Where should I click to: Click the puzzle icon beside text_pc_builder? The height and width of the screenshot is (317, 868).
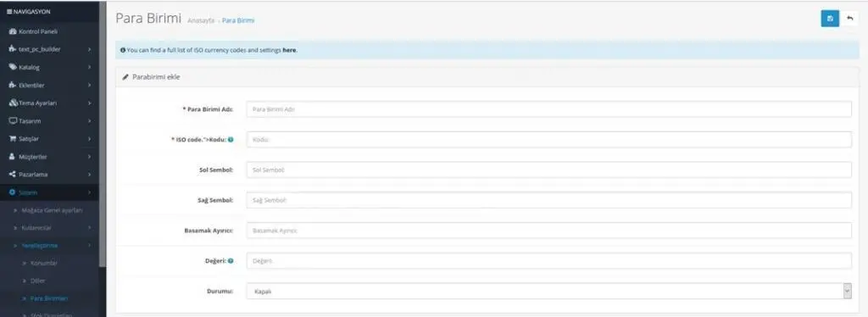click(x=13, y=49)
